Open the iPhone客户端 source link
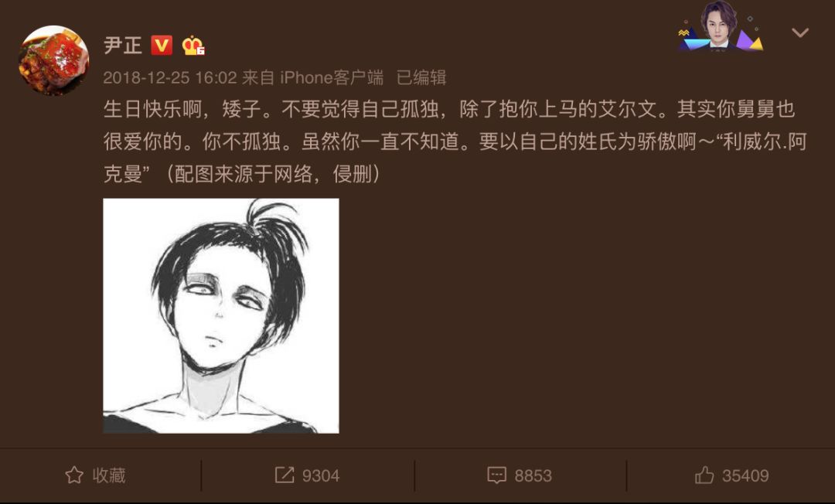The image size is (835, 504). [x=332, y=78]
